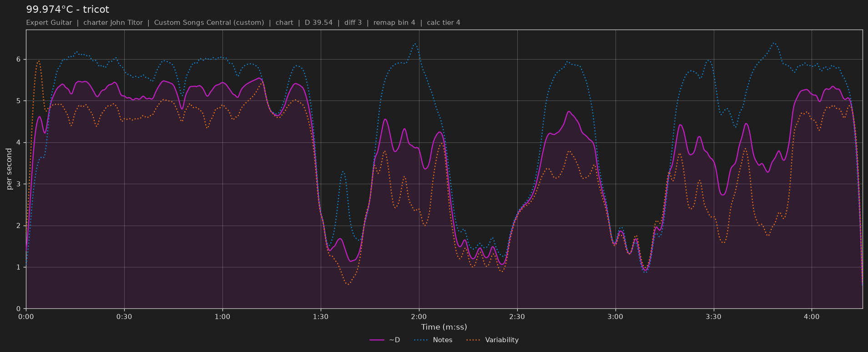
Task: Click the "per second" y-axis label
Action: click(x=9, y=169)
